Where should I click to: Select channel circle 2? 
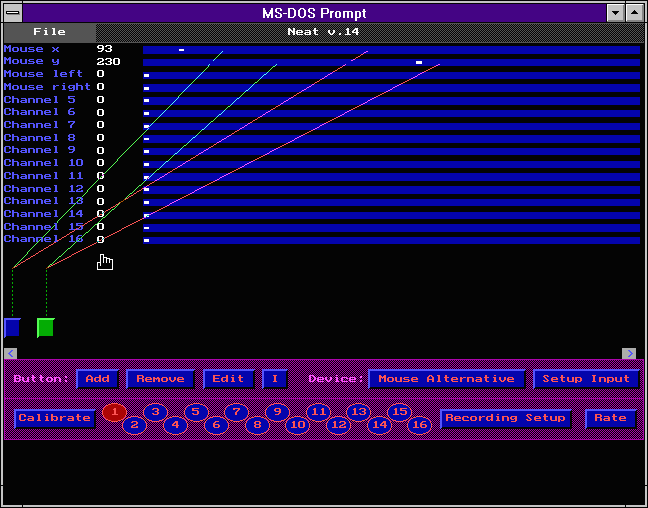[x=134, y=425]
